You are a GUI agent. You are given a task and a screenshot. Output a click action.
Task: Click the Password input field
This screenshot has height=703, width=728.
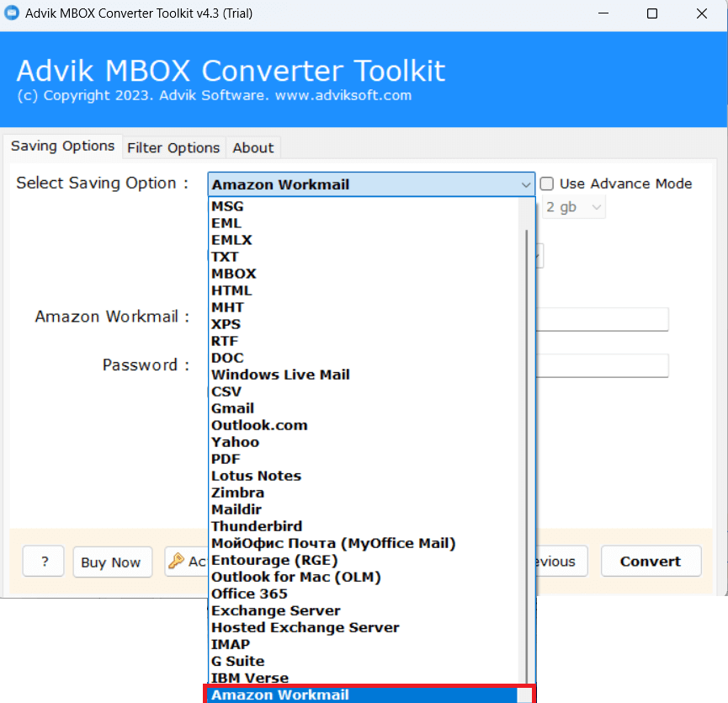click(602, 366)
